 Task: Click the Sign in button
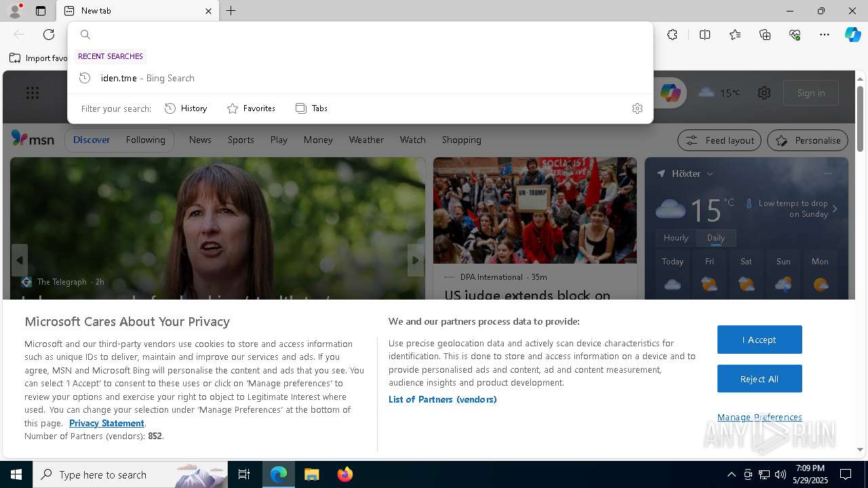pyautogui.click(x=811, y=93)
